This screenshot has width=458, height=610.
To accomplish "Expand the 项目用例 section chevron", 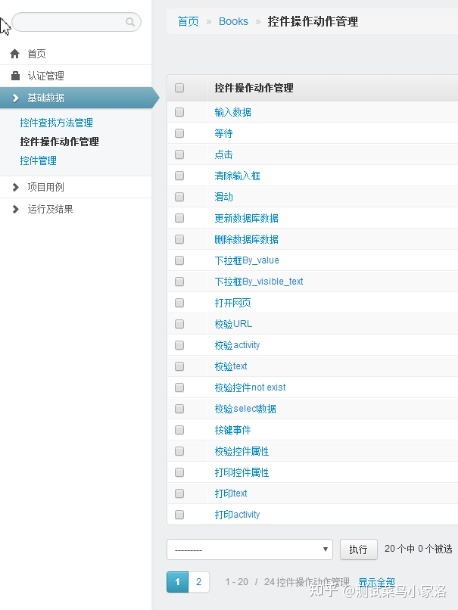I will click(x=15, y=187).
